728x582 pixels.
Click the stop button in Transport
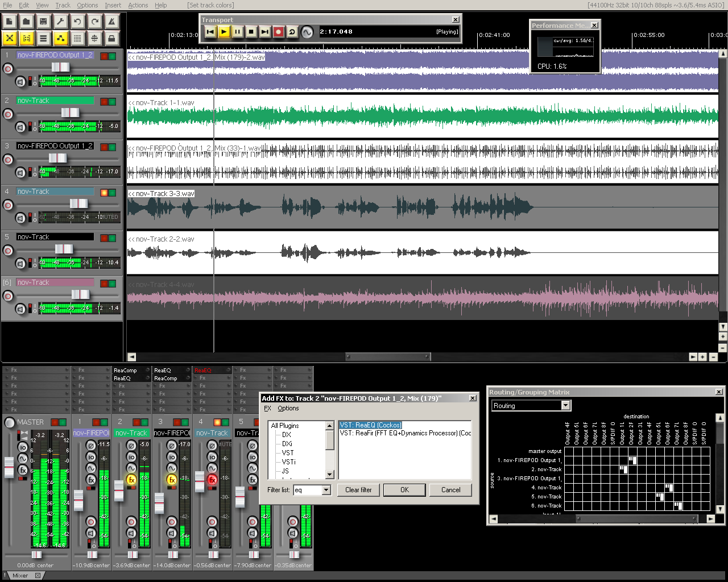[x=251, y=32]
